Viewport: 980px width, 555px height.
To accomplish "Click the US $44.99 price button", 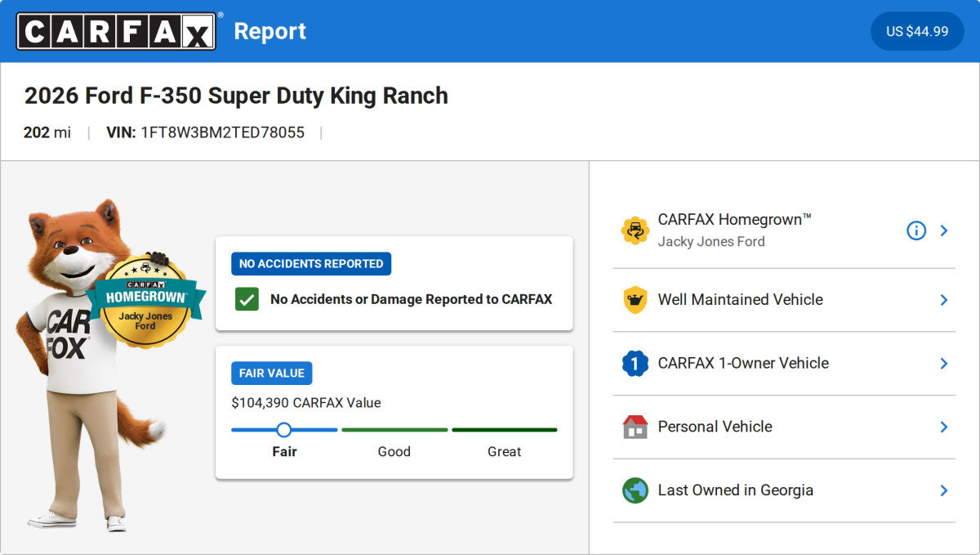I will point(917,31).
